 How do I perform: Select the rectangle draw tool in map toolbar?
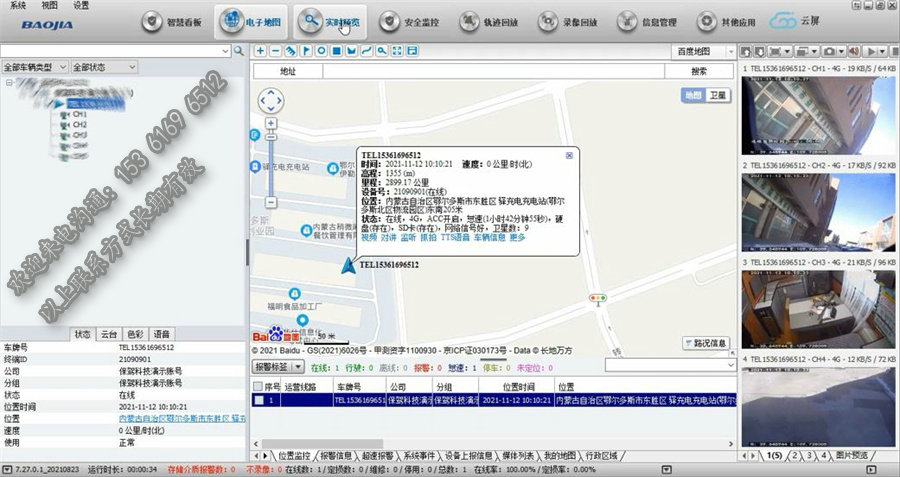(336, 51)
